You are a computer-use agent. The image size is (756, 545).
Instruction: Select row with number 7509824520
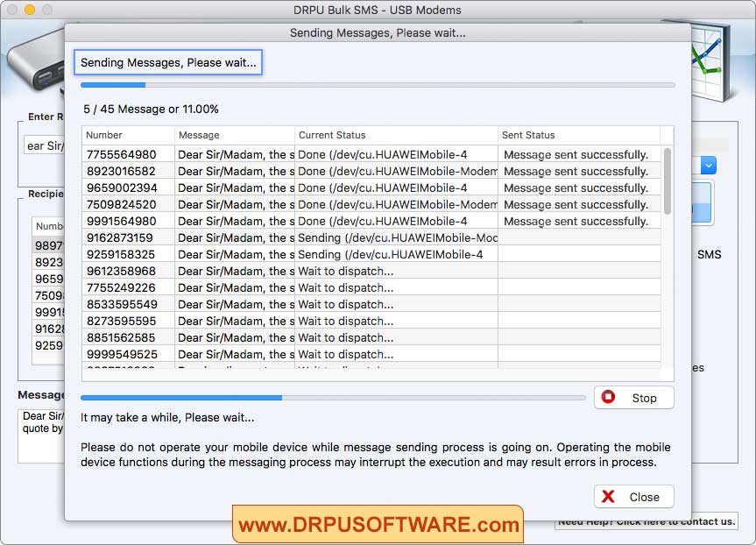[x=371, y=204]
